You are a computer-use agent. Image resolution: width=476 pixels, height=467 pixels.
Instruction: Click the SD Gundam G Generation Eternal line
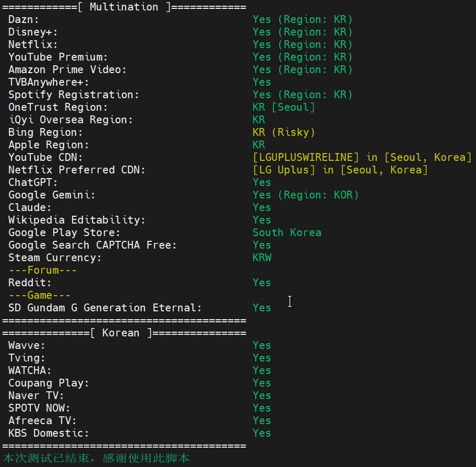tap(105, 308)
